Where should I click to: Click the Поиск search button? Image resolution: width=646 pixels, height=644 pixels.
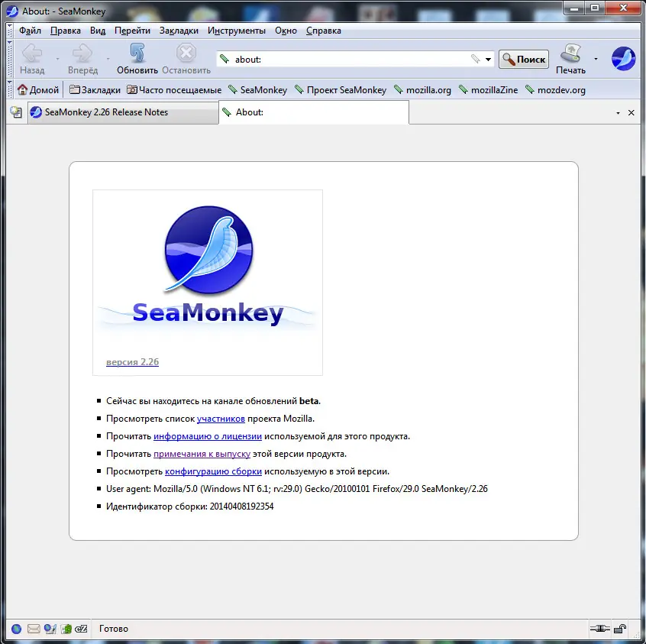(x=524, y=60)
